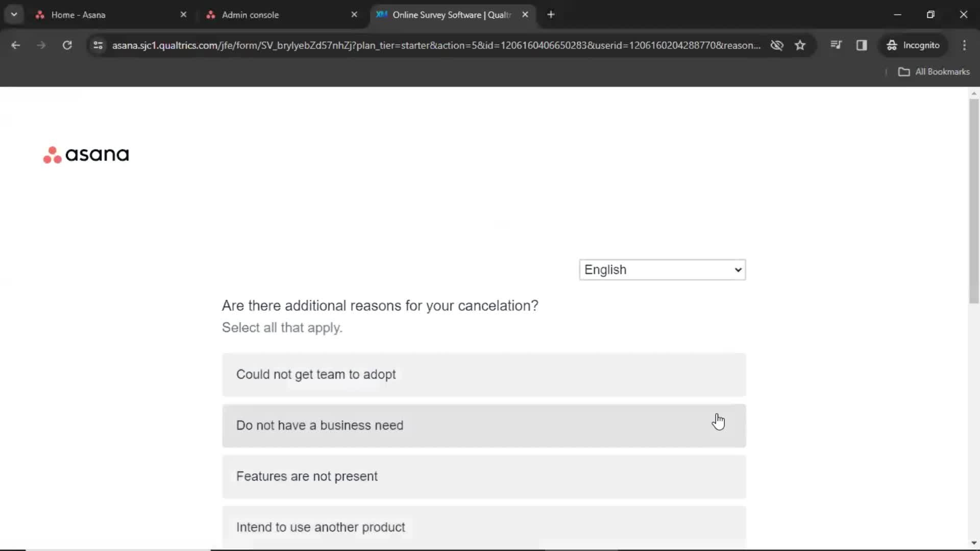Select 'Could not get team to adopt'
980x551 pixels.
click(x=483, y=375)
